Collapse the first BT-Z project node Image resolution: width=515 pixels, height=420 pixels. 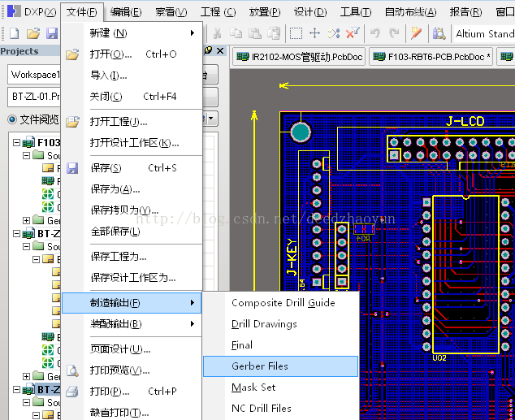(x=16, y=233)
